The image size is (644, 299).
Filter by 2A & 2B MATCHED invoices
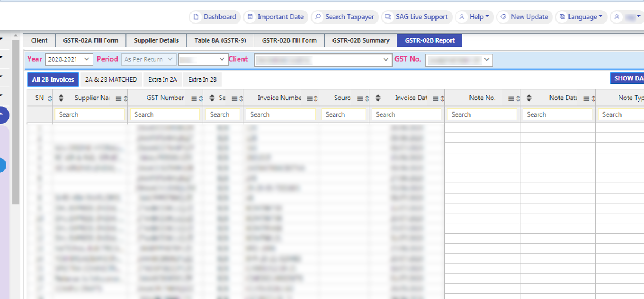(x=111, y=79)
